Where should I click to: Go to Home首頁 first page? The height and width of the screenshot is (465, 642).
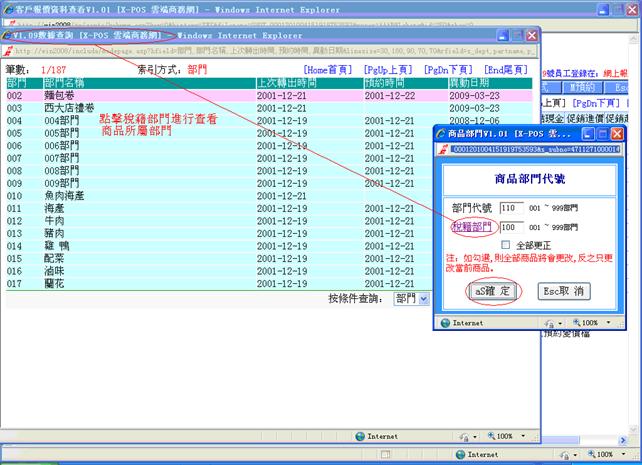(328, 69)
